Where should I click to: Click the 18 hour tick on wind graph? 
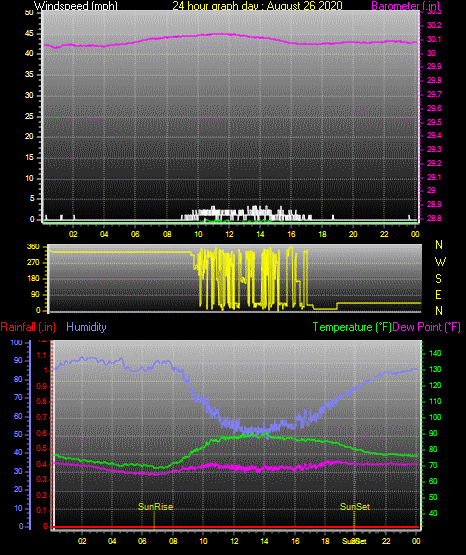[322, 234]
